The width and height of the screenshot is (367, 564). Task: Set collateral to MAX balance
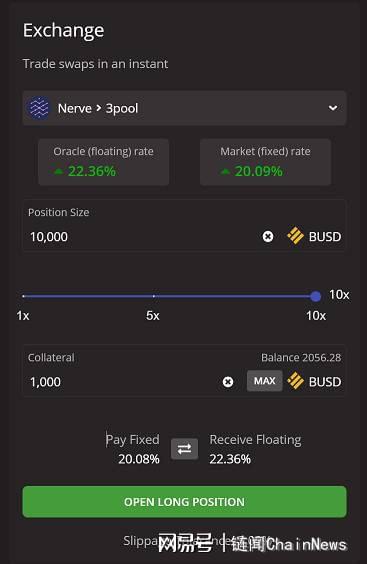[264, 381]
